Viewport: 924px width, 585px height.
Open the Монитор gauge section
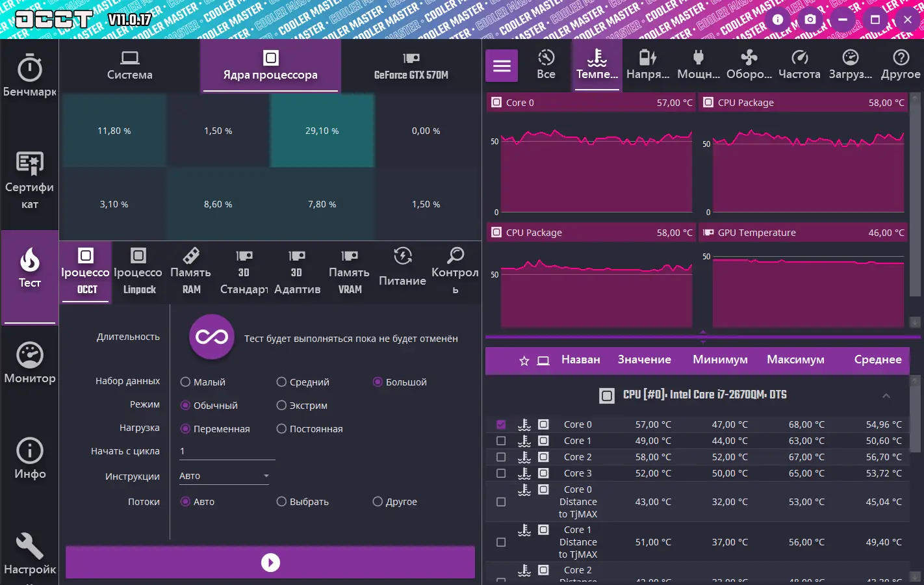(x=29, y=363)
